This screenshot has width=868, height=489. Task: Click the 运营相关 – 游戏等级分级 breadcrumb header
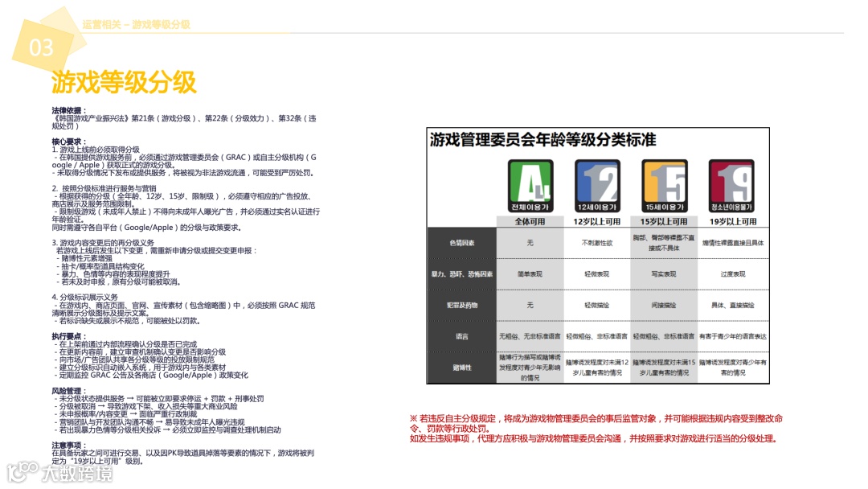click(x=136, y=24)
